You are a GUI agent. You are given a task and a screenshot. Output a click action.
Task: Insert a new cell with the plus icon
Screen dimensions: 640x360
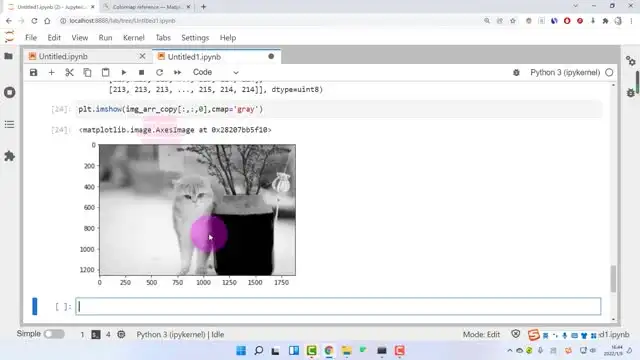tap(51, 73)
